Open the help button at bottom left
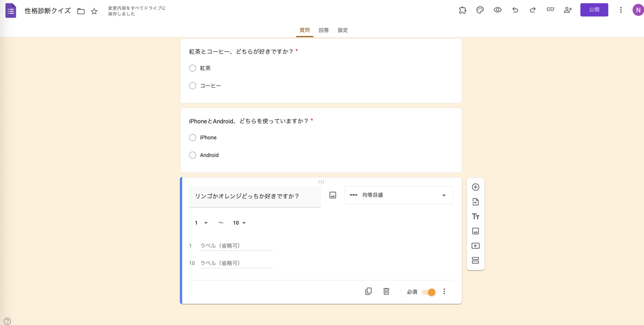 7,321
